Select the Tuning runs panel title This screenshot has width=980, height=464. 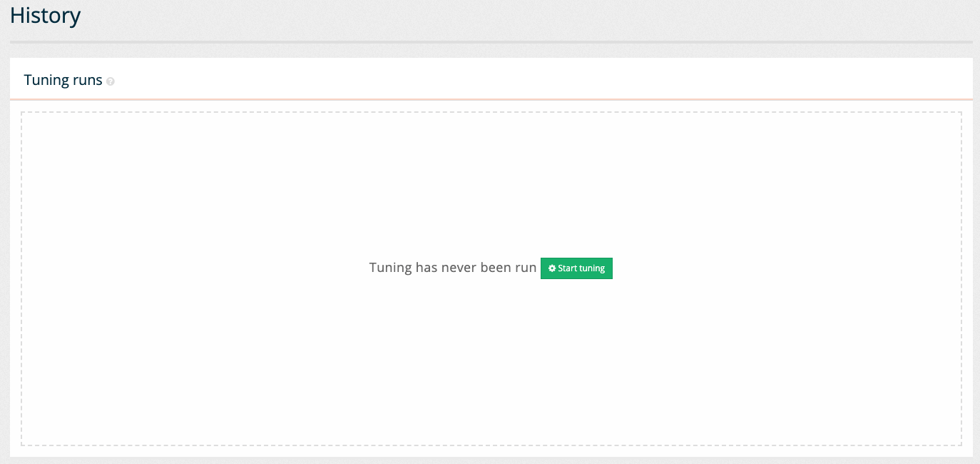tap(63, 80)
